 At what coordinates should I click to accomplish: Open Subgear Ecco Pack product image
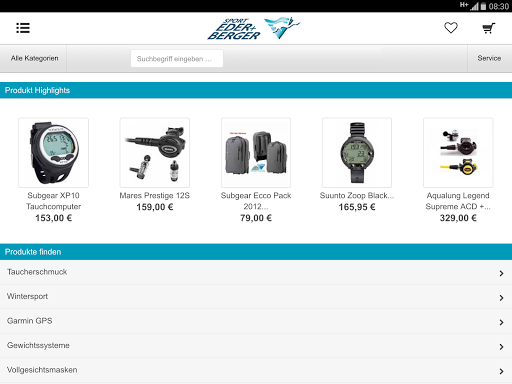click(256, 152)
